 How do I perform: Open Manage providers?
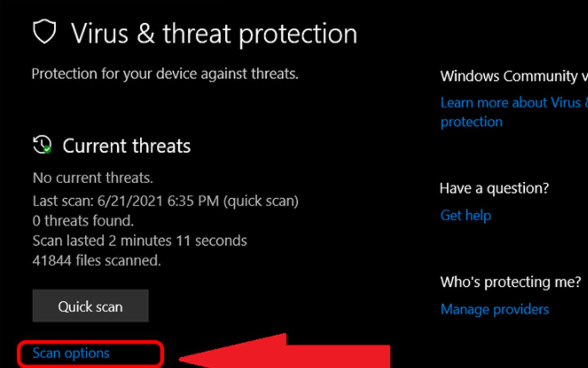[x=494, y=309]
